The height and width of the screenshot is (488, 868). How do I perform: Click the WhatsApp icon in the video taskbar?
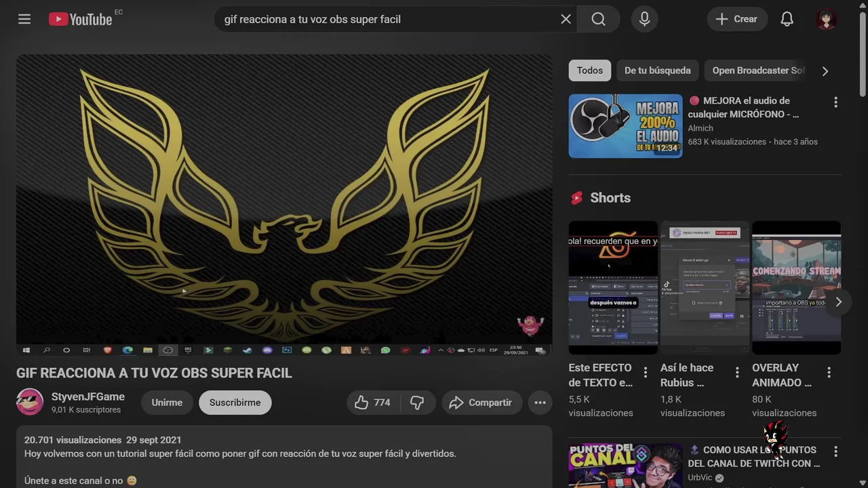coord(386,350)
